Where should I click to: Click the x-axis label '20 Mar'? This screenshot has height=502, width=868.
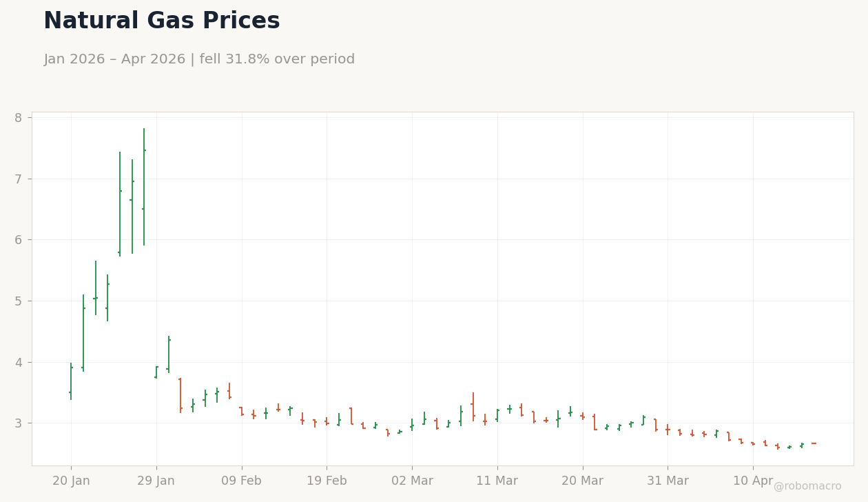click(583, 481)
